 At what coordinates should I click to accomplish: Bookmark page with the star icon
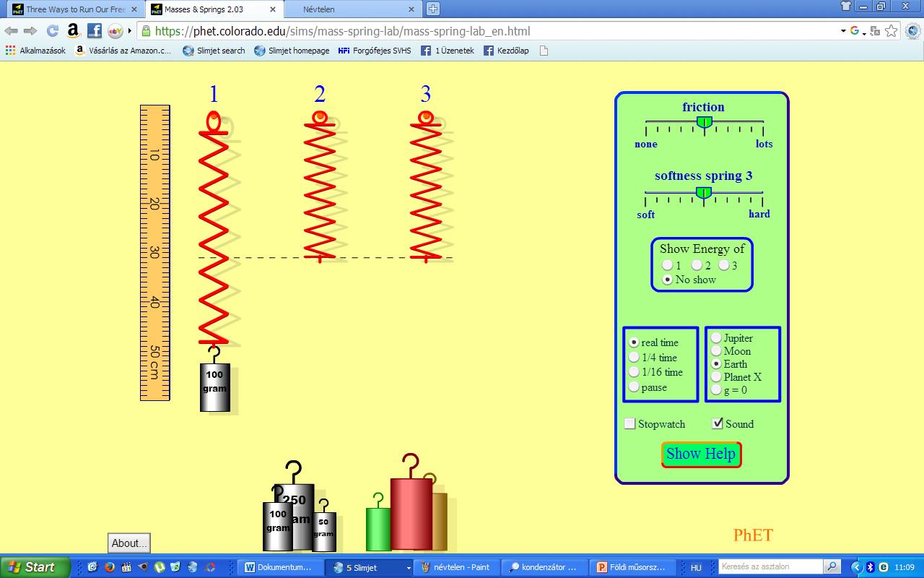[892, 31]
